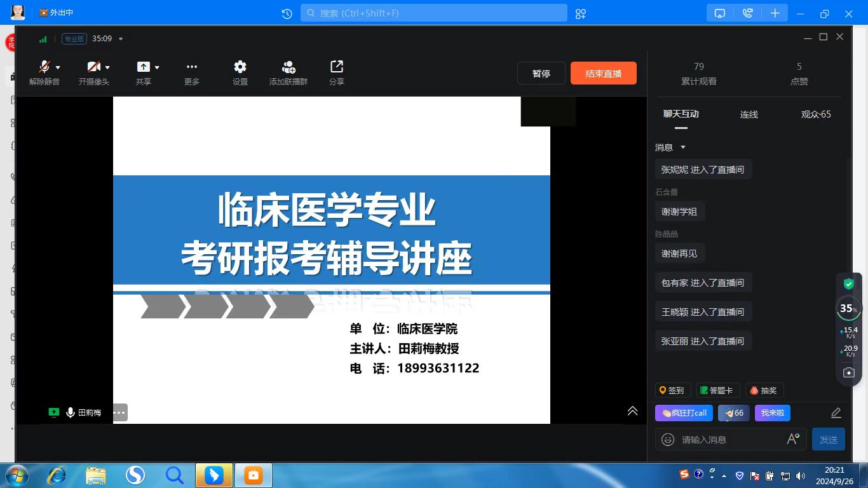The width and height of the screenshot is (868, 488).
Task: Switch to the 连线 tab
Action: (749, 114)
